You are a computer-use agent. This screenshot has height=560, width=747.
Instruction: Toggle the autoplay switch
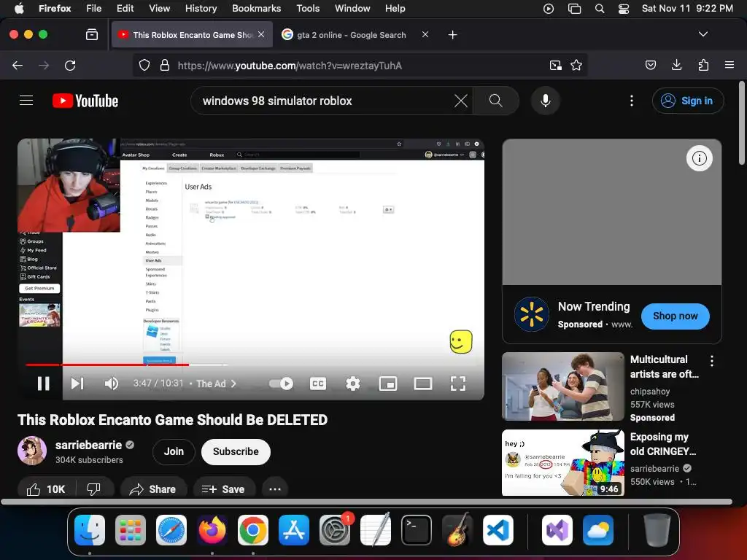point(281,384)
